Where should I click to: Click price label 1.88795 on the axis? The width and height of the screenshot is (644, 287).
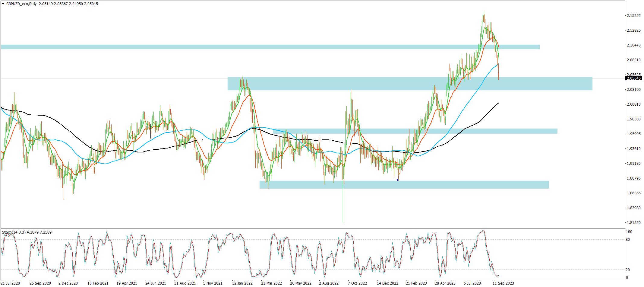tap(634, 178)
